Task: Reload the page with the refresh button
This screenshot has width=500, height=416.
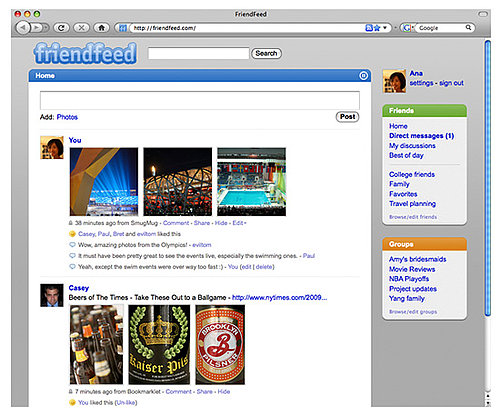Action: (x=61, y=28)
